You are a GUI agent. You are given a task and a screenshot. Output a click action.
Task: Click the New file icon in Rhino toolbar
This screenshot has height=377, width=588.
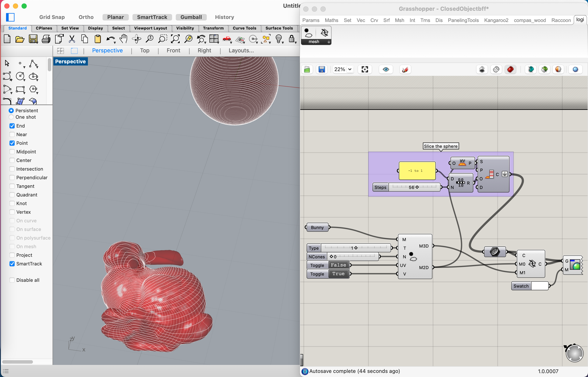7,39
